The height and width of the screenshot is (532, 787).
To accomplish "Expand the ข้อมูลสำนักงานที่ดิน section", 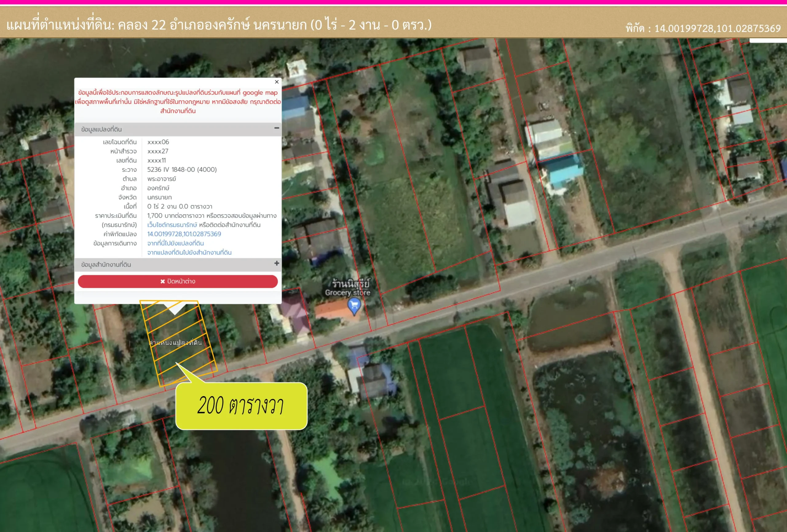I will point(277,264).
